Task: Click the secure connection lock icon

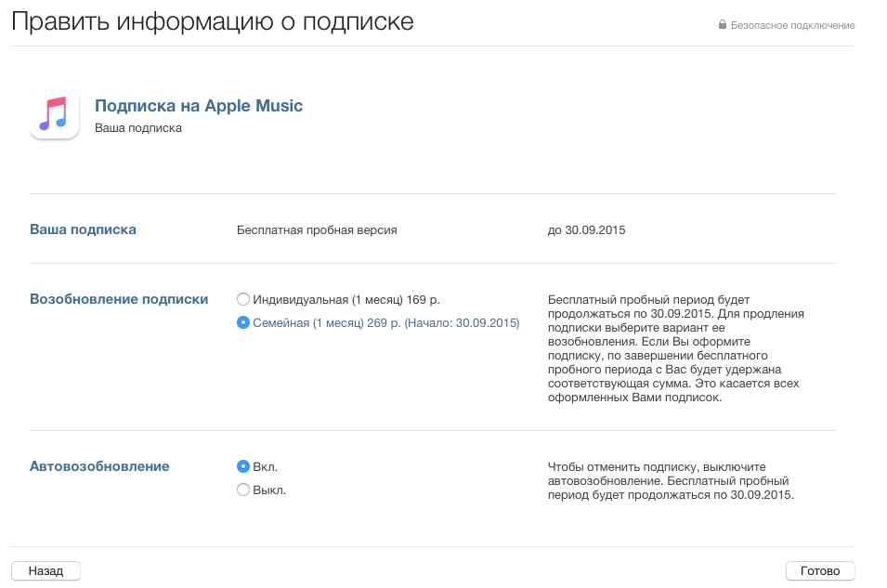Action: [722, 25]
